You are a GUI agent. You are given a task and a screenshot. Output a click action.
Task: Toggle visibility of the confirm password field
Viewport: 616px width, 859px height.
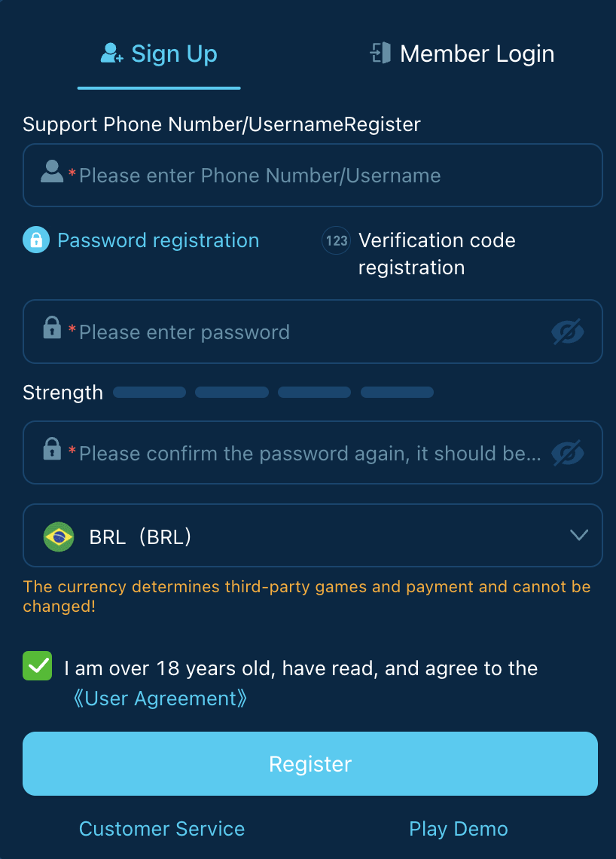pyautogui.click(x=567, y=453)
